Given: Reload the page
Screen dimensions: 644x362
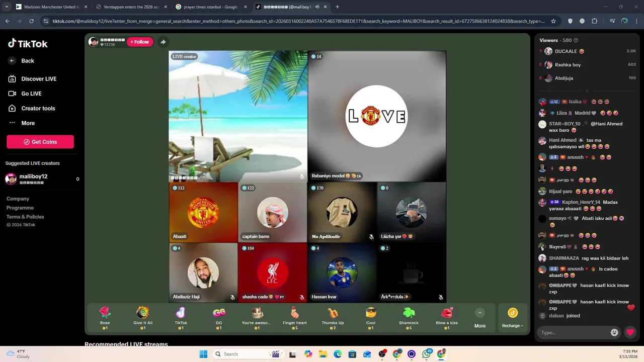Looking at the screenshot, I should [x=31, y=21].
